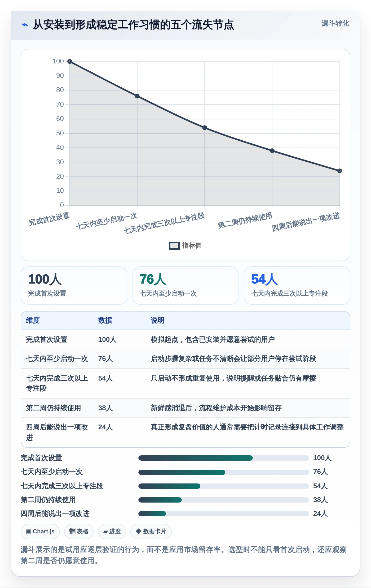Click the 数据卡片 tag chip
This screenshot has height=588, width=371.
151,531
